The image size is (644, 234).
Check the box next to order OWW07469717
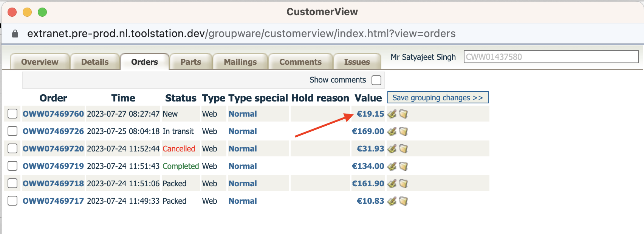coord(12,201)
